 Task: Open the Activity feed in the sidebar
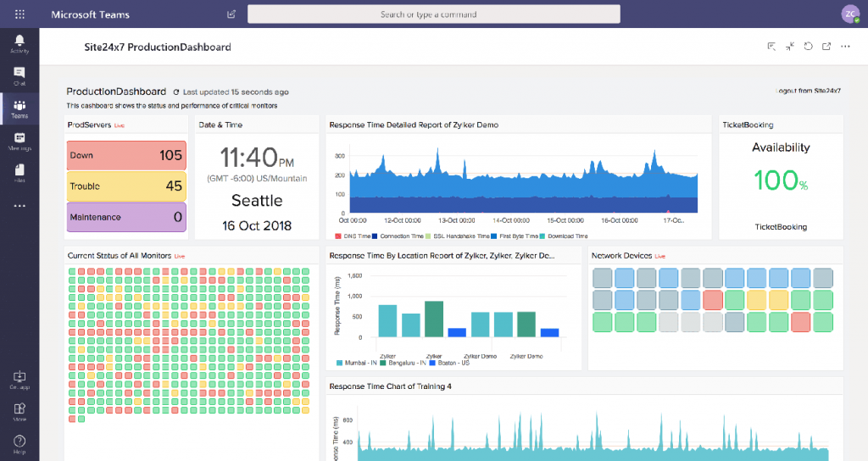[19, 44]
